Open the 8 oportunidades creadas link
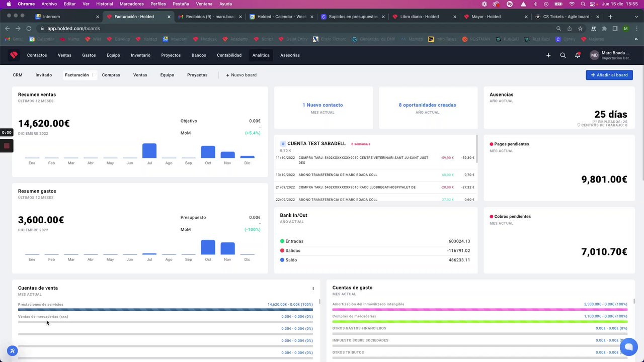Image resolution: width=644 pixels, height=362 pixels. click(428, 105)
